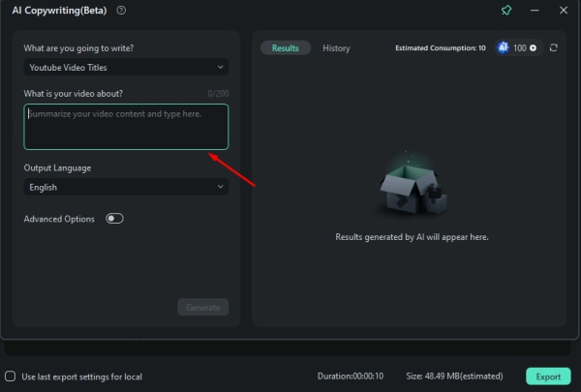Enable the Advanced Options switch
The height and width of the screenshot is (392, 581).
point(115,219)
